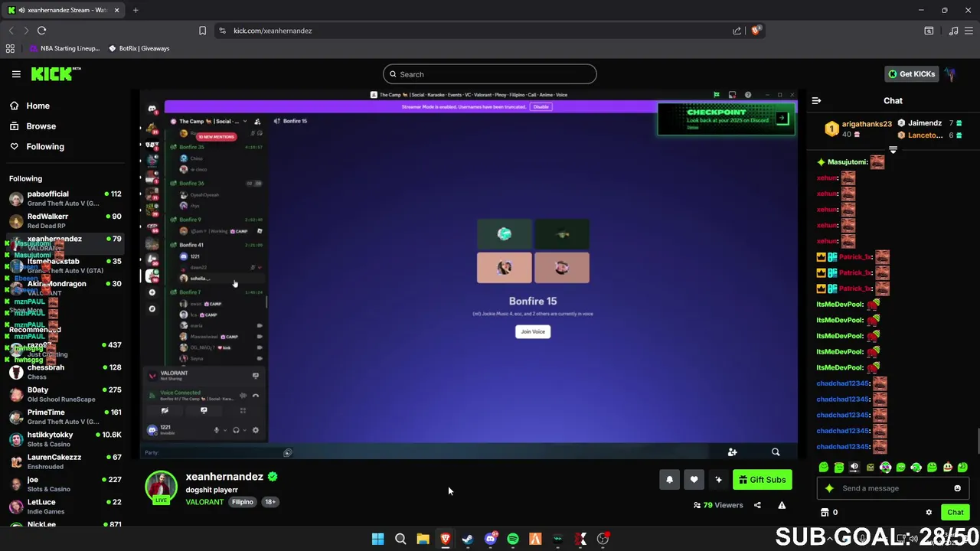Open xeanhernandez profile avatar
The width and height of the screenshot is (980, 551).
coord(161,487)
